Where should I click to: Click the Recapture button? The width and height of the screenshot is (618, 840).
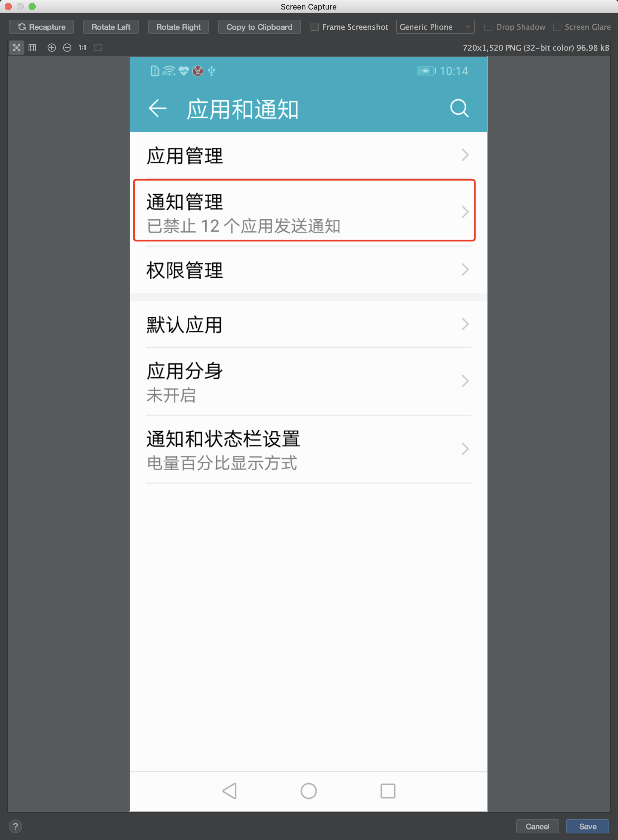pos(41,27)
